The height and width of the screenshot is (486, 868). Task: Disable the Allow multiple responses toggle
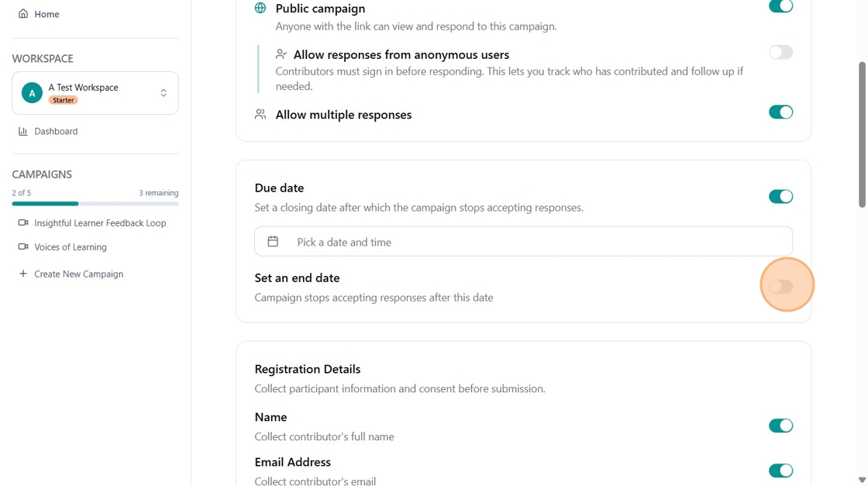pos(780,112)
